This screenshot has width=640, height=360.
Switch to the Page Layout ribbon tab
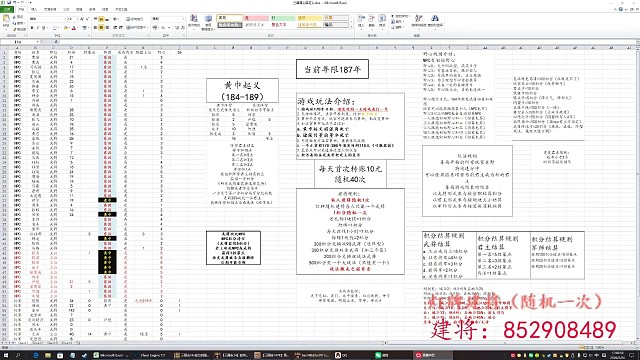[x=50, y=9]
